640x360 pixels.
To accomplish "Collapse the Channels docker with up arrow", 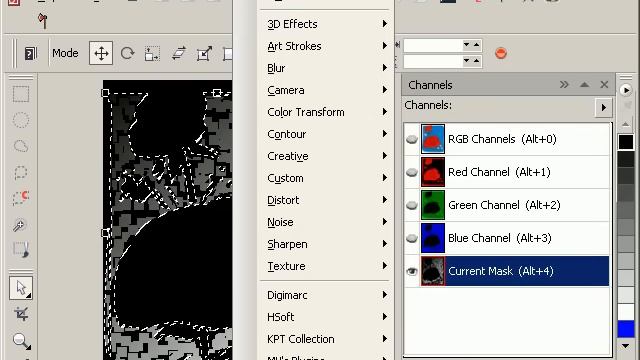I will click(584, 84).
